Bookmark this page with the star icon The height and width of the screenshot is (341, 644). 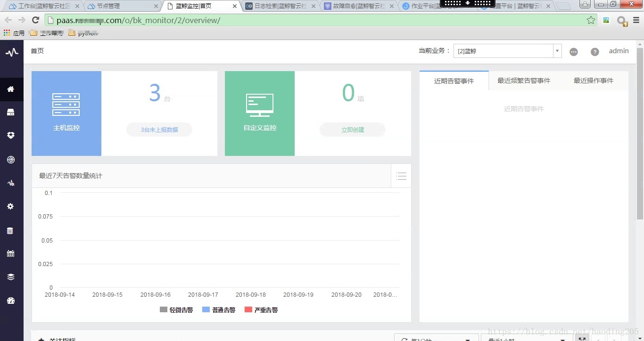[591, 20]
